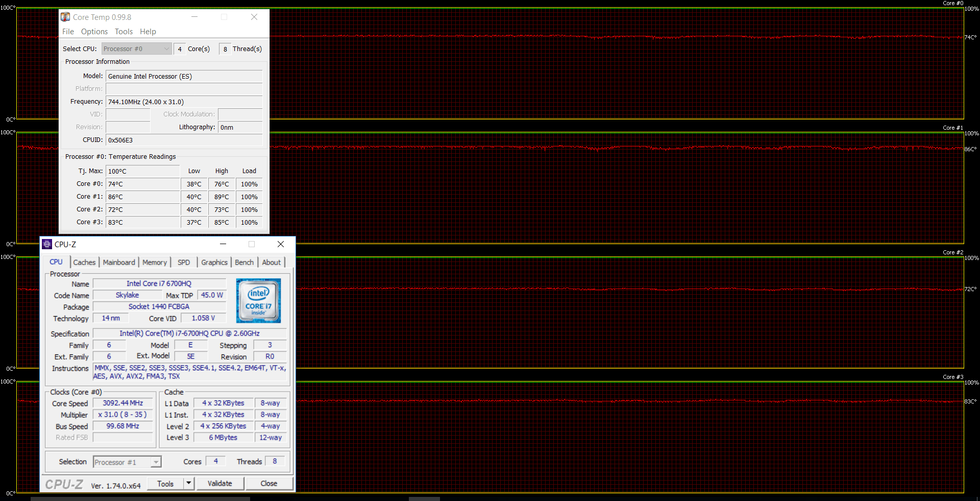980x501 pixels.
Task: Minimize the Core Temp window
Action: click(x=194, y=17)
